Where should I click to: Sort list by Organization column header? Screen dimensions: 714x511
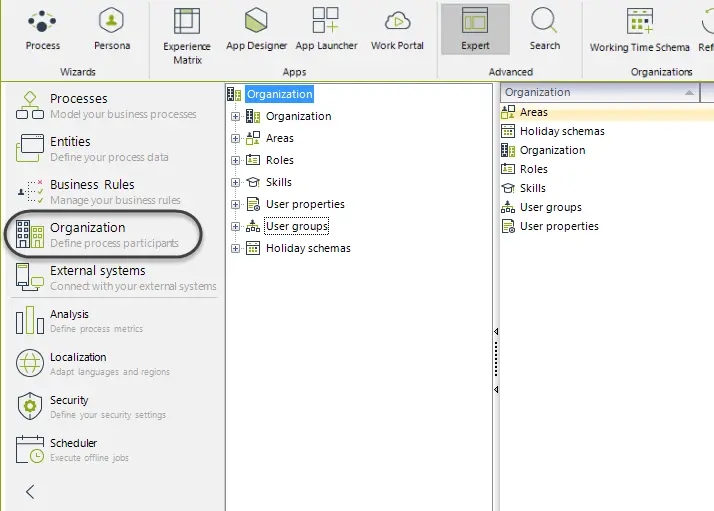(600, 92)
